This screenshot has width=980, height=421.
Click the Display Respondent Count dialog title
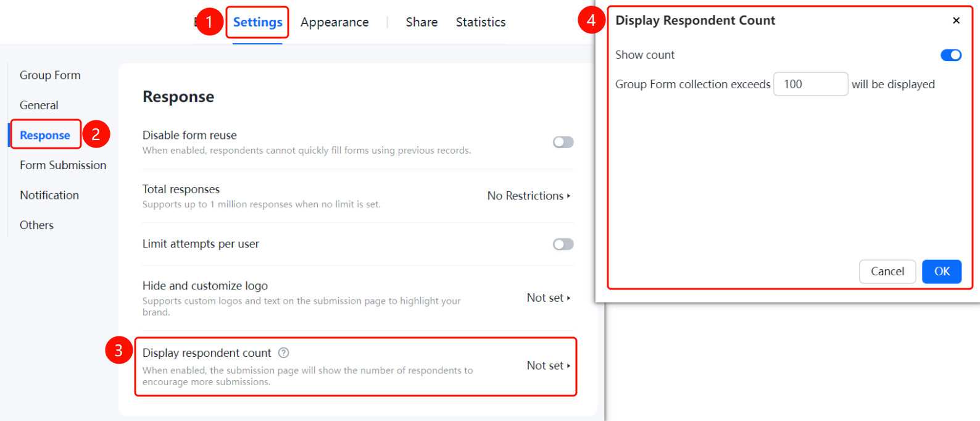tap(695, 20)
